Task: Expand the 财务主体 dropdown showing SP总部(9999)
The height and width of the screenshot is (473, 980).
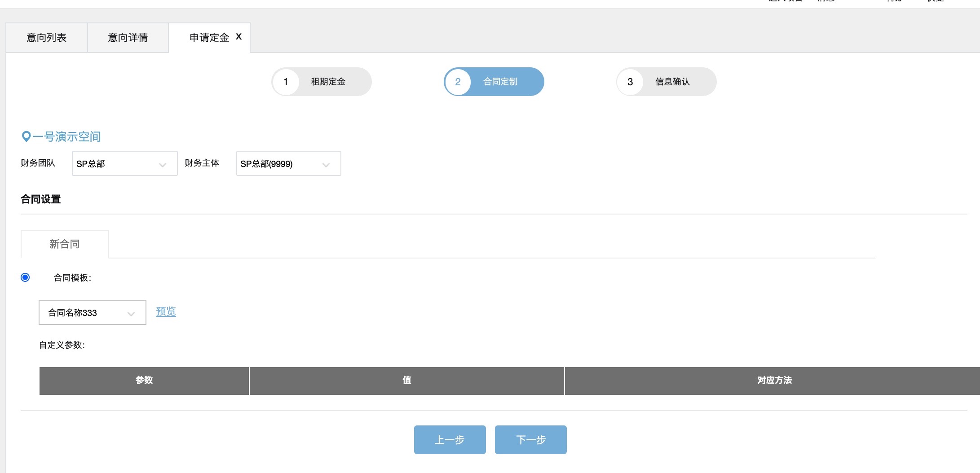Action: point(288,164)
